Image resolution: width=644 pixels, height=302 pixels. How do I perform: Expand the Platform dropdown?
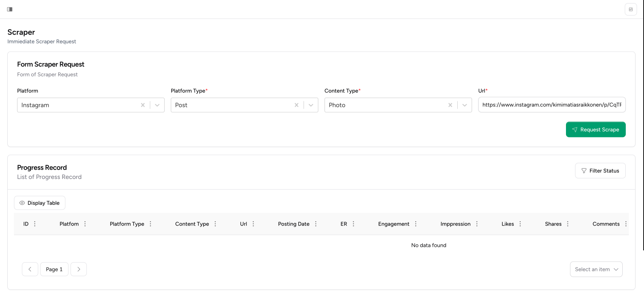click(157, 105)
